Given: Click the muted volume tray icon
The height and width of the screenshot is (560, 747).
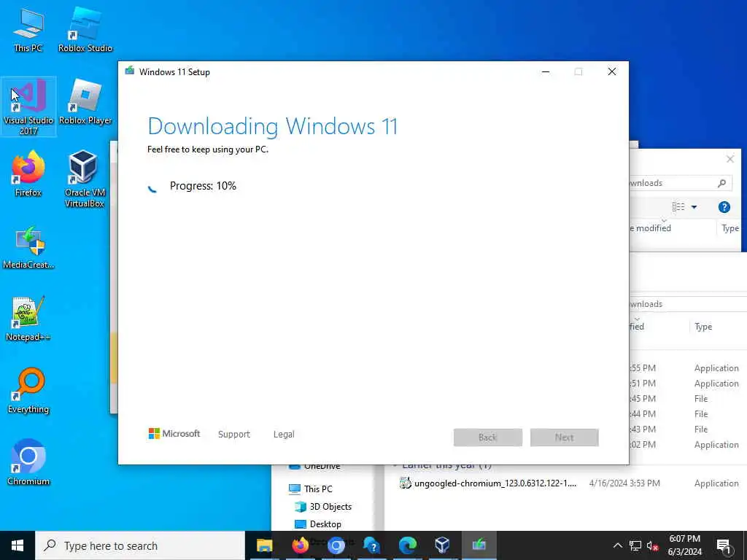Looking at the screenshot, I should tap(653, 545).
